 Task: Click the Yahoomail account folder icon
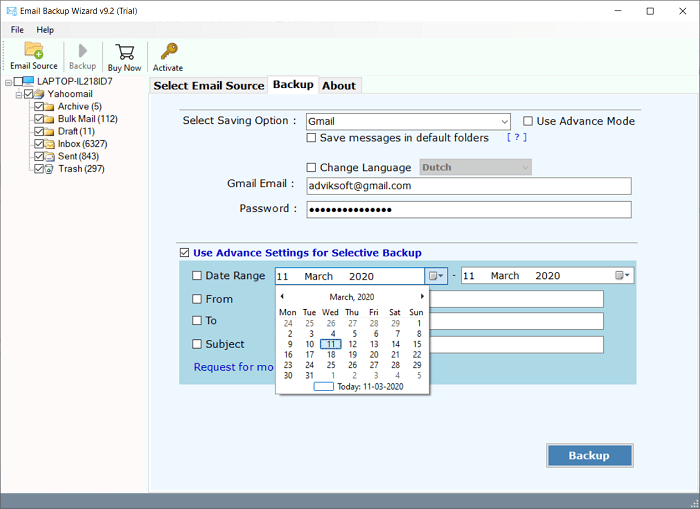39,94
